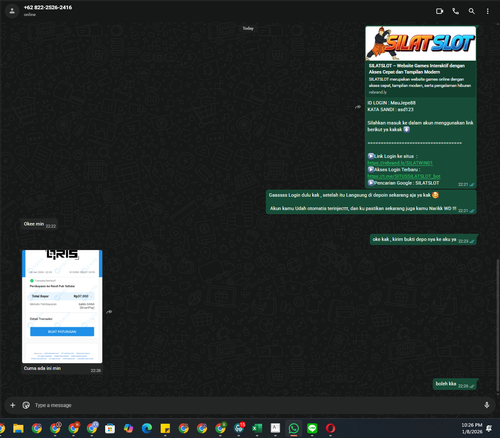Search within this chat
Viewport: 500px width, 438px height.
tap(471, 11)
